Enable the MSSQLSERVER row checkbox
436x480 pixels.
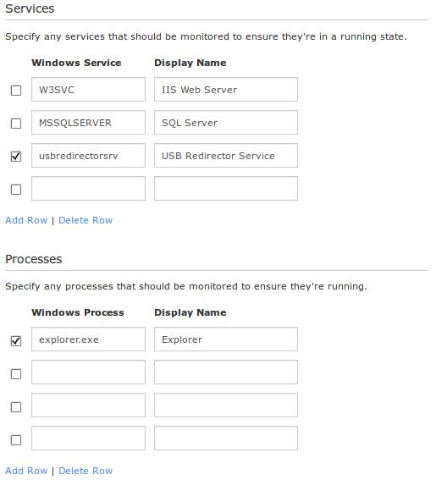16,123
